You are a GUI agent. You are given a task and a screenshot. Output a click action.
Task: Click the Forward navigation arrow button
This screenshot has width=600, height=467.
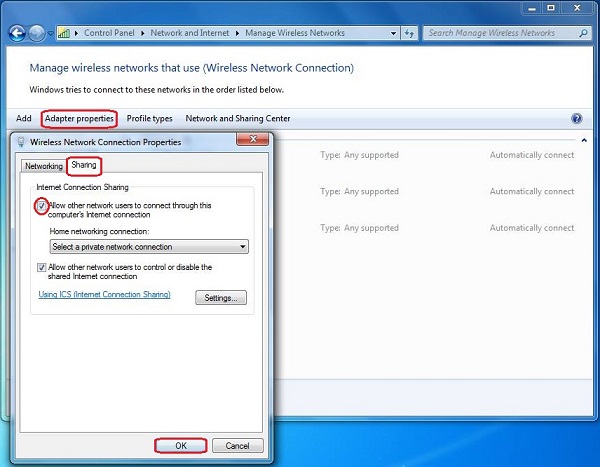pos(38,33)
